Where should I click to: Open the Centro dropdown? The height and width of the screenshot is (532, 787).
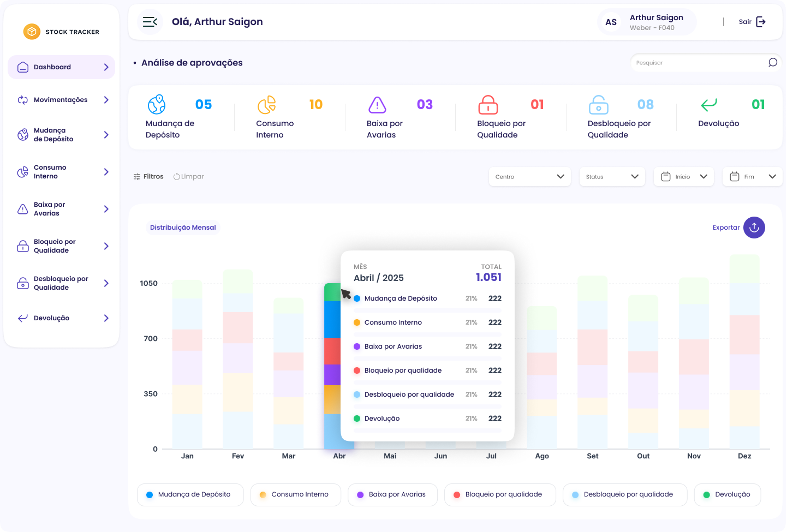tap(530, 177)
